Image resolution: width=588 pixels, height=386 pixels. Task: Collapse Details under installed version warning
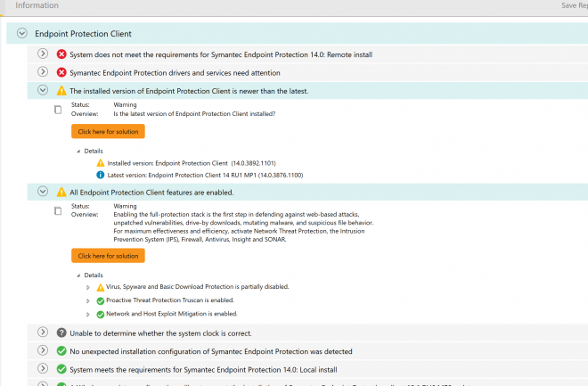[x=78, y=152]
